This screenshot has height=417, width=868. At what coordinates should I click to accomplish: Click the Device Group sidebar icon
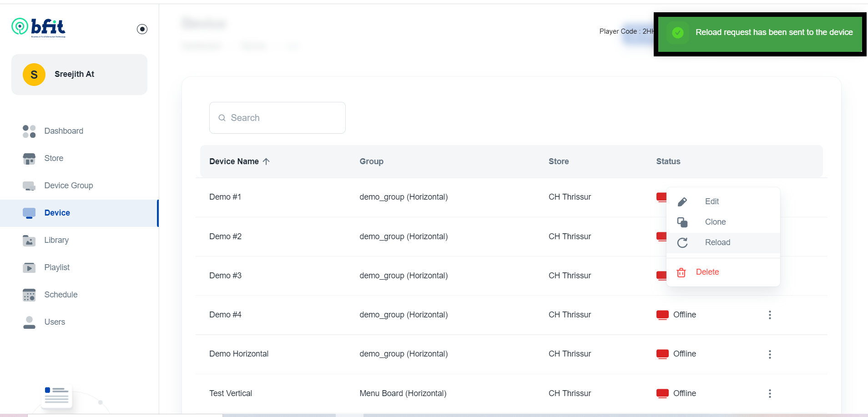coord(29,186)
